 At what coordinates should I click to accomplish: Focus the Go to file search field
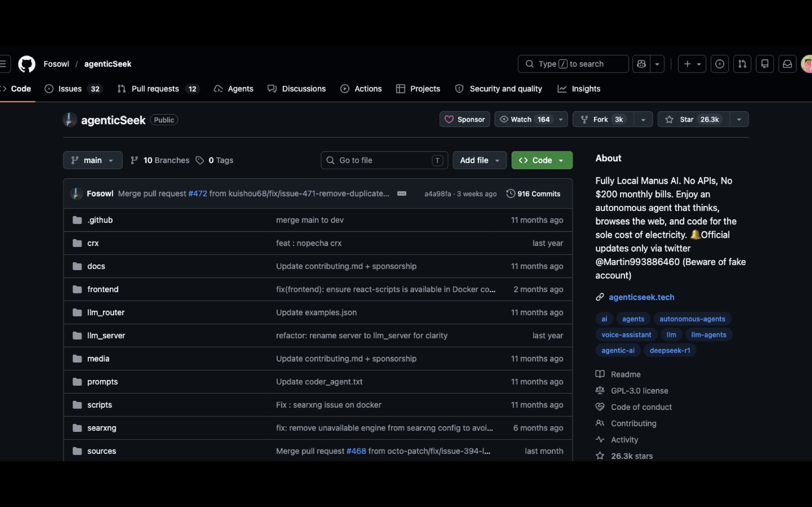point(384,160)
